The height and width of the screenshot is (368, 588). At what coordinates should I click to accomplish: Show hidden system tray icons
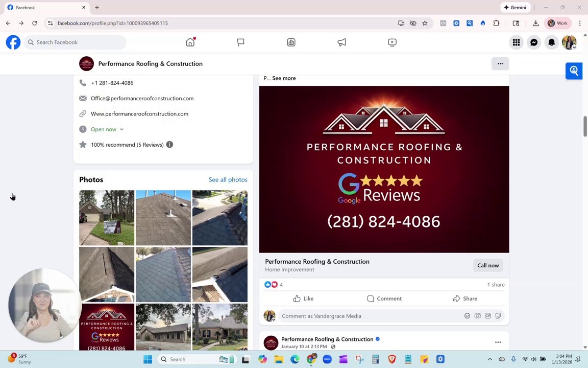[x=490, y=359]
